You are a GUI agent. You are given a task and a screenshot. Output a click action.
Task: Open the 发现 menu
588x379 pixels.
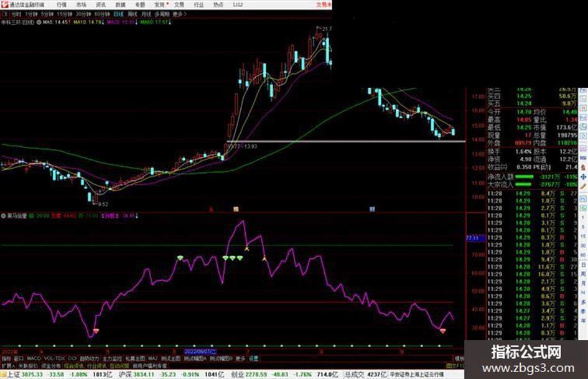pyautogui.click(x=160, y=4)
